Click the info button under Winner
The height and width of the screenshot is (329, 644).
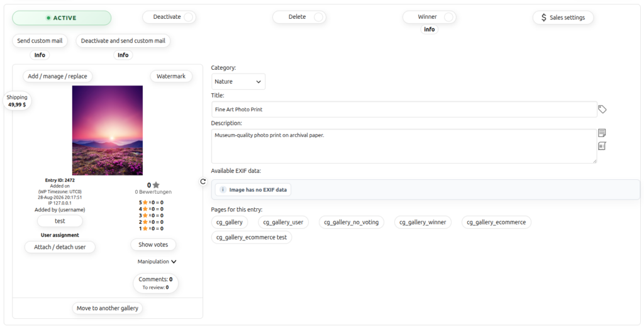(x=429, y=30)
